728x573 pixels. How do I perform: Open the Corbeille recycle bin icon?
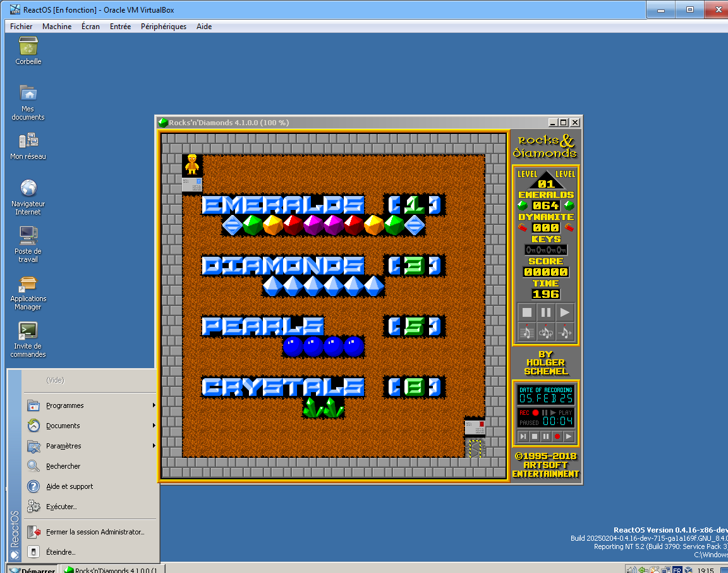tap(28, 51)
